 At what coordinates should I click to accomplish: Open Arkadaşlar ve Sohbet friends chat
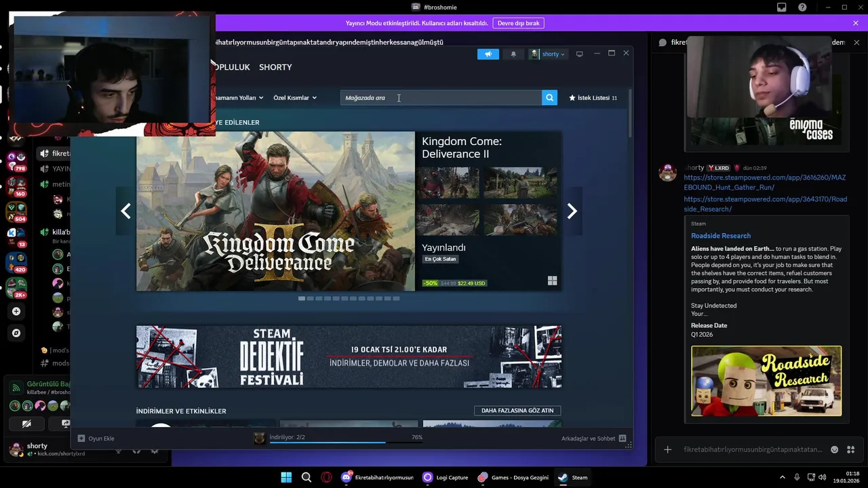point(593,439)
